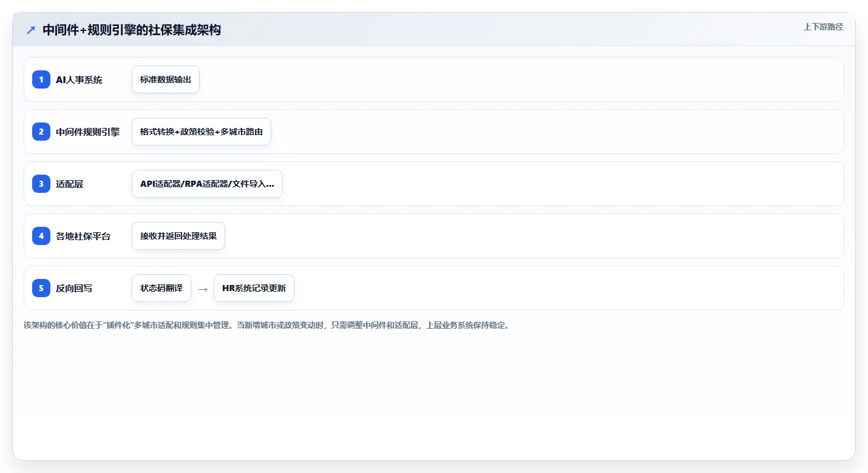
Task: Click the HR系统记录更新 chip
Action: (254, 288)
